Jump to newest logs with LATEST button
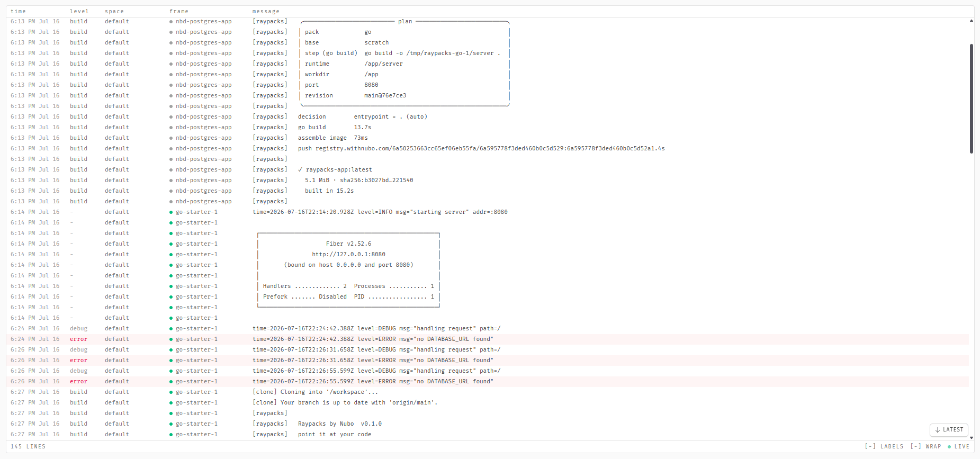This screenshot has height=459, width=980. coord(949,430)
